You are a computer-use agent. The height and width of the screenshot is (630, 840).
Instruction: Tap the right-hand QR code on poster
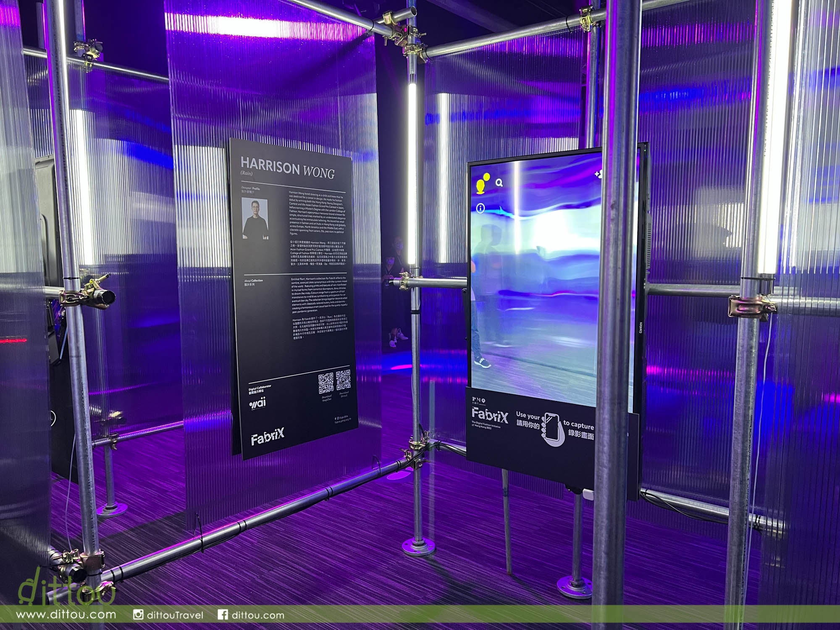[x=343, y=380]
